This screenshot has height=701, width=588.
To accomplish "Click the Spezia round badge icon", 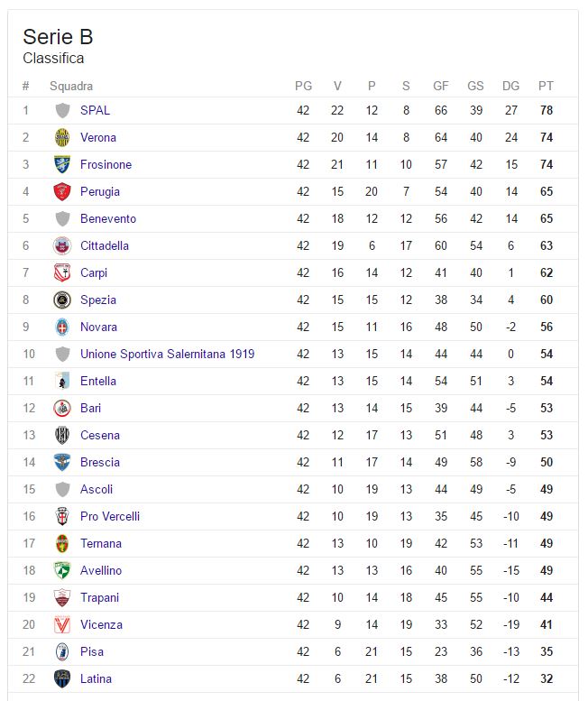I will 62,300.
